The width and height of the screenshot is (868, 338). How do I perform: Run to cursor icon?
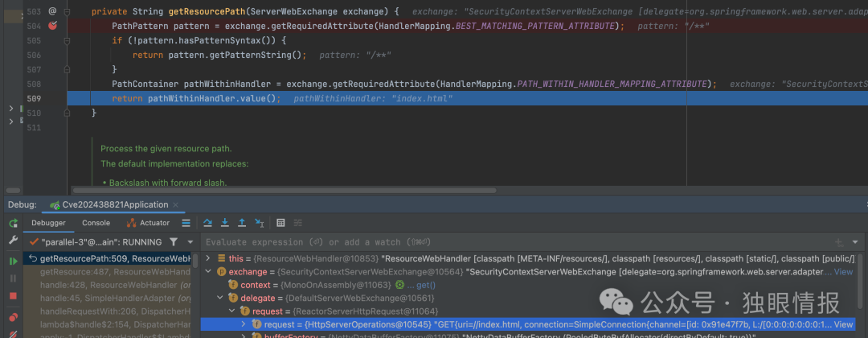tap(259, 223)
